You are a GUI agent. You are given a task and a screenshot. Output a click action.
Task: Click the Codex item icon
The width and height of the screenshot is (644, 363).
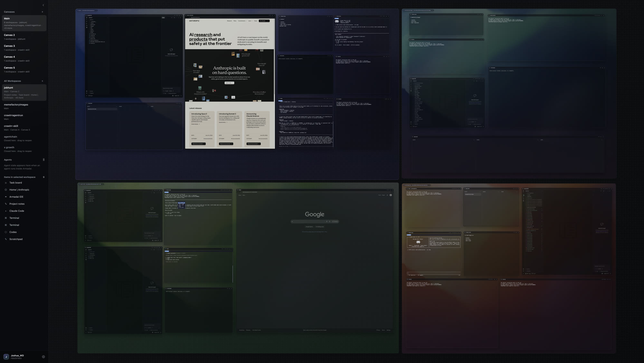pos(6,232)
